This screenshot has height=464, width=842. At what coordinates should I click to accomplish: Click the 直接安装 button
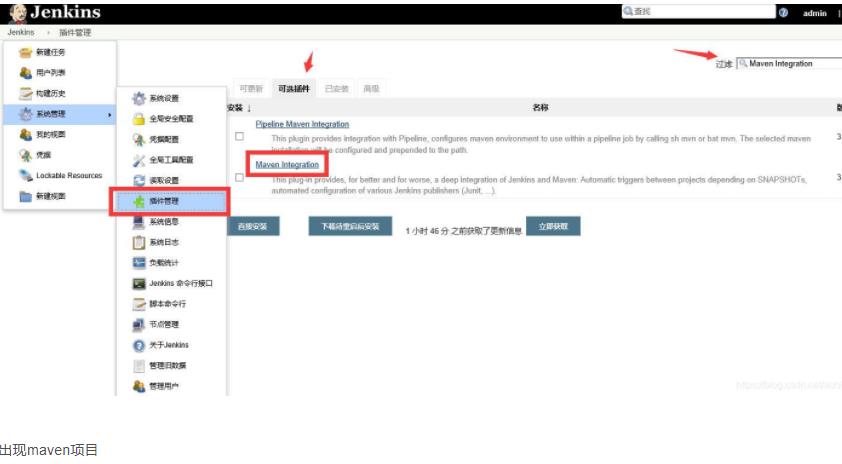[252, 227]
